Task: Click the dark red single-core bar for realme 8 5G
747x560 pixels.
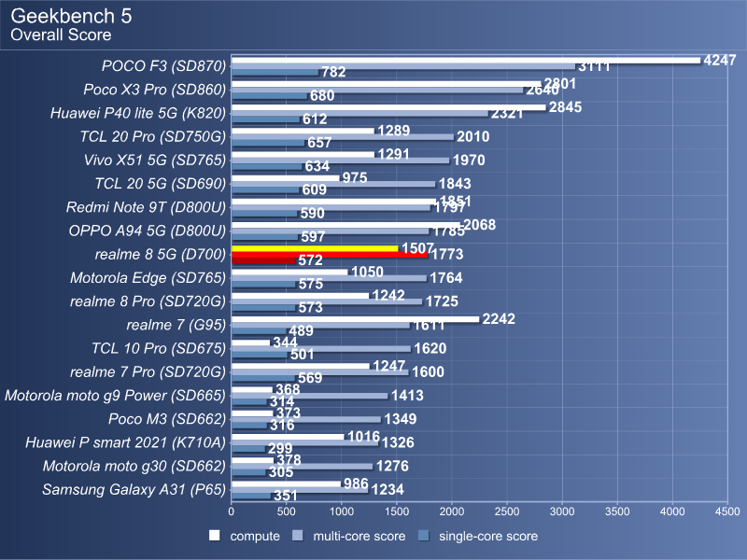Action: 263,260
